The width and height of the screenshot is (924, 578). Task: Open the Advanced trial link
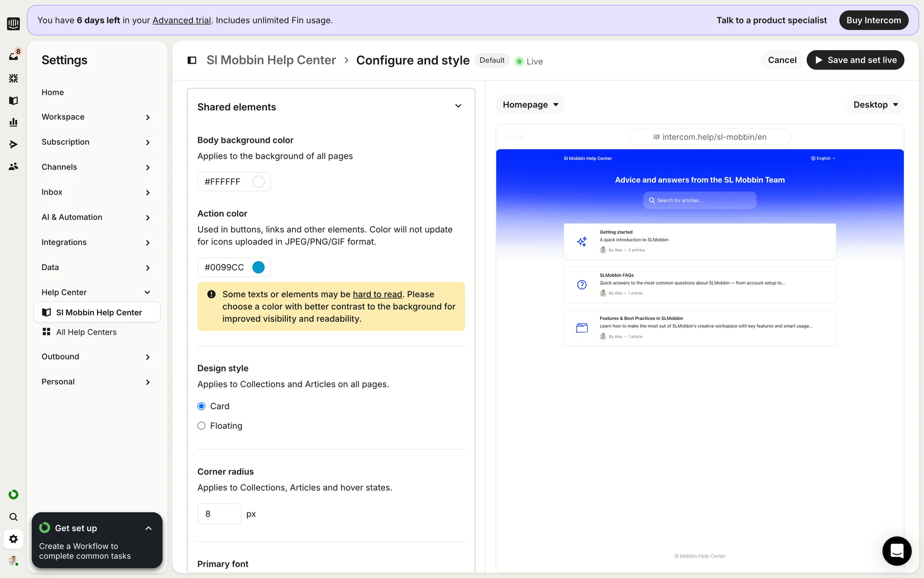click(181, 20)
